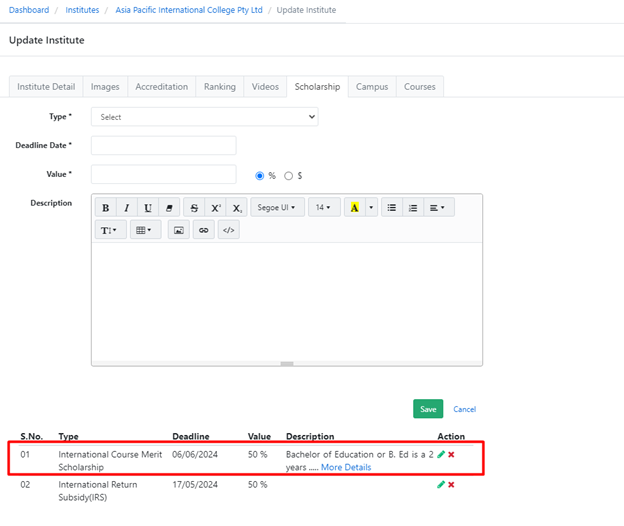Switch to the Institute Detail tab
624x526 pixels.
coord(46,87)
